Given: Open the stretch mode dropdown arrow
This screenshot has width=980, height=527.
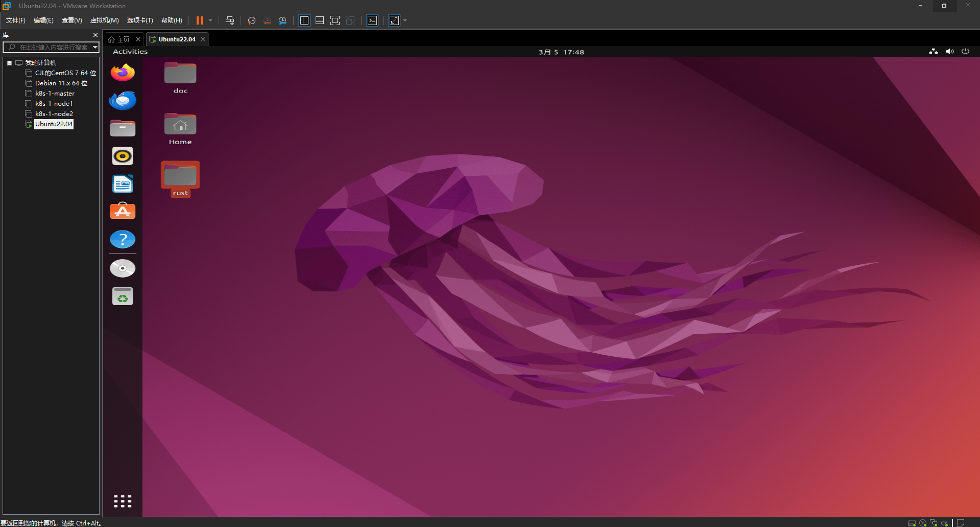Looking at the screenshot, I should [x=405, y=20].
